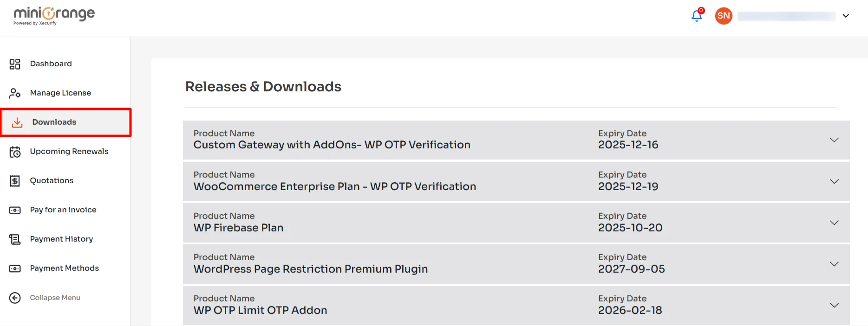The height and width of the screenshot is (326, 868).
Task: Click the Quotations document icon
Action: (15, 181)
